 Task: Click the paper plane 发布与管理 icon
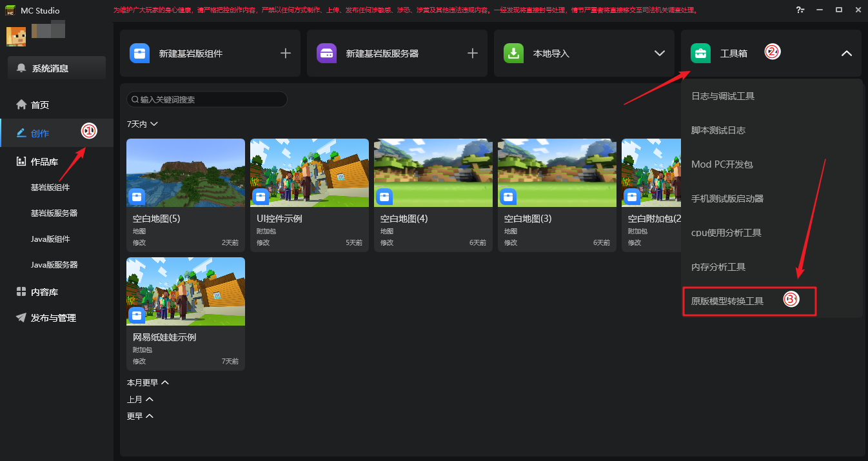point(21,318)
